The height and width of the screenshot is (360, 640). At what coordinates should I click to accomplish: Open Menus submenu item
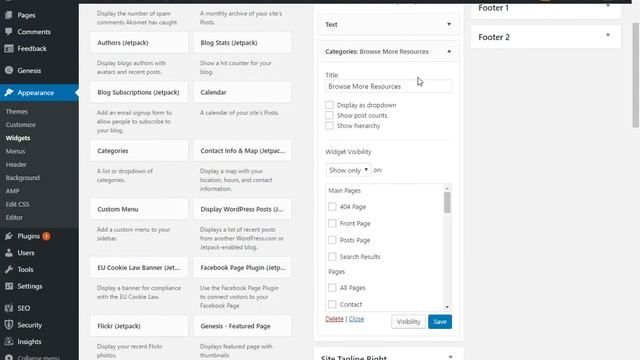click(x=16, y=151)
